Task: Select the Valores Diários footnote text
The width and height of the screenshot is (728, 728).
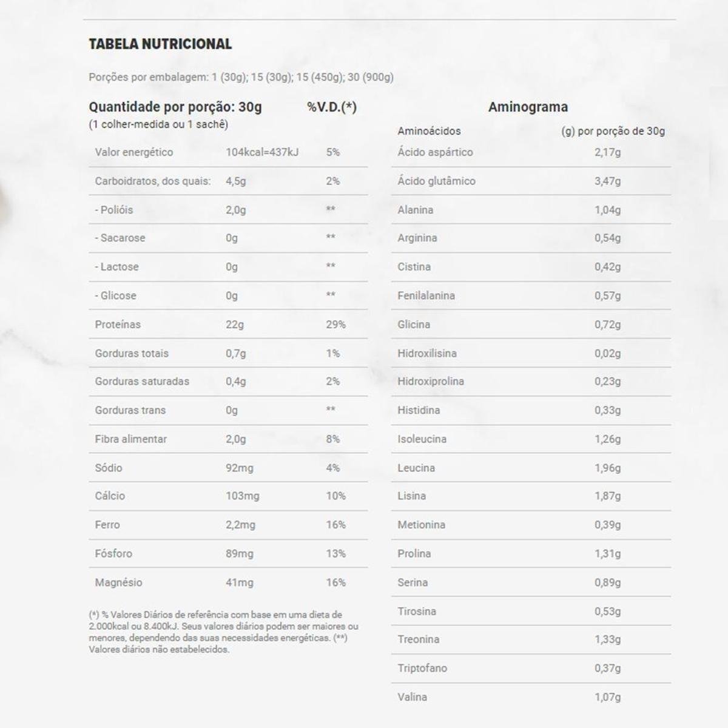Action: (x=223, y=632)
